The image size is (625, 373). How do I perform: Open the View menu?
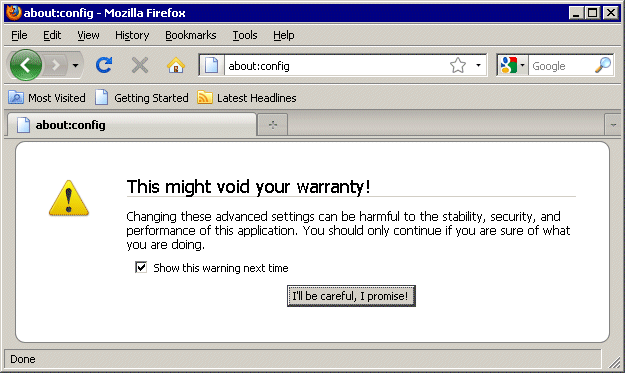coord(88,35)
